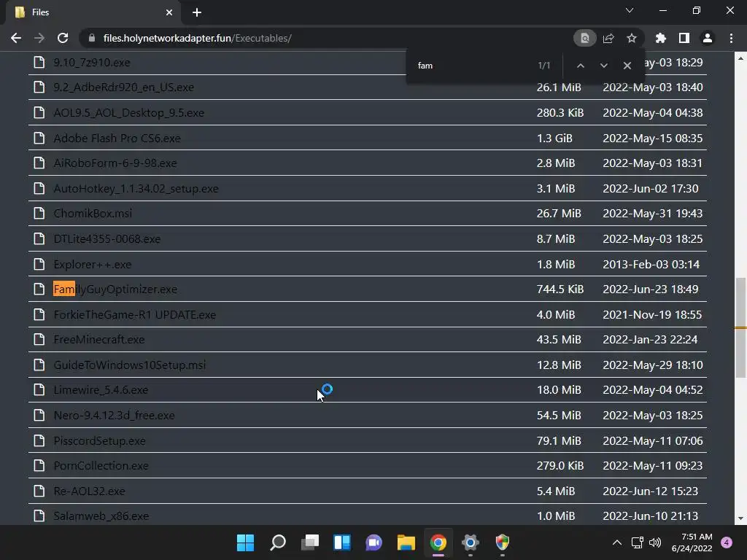
Task: Open a new browser tab
Action: coord(197,12)
